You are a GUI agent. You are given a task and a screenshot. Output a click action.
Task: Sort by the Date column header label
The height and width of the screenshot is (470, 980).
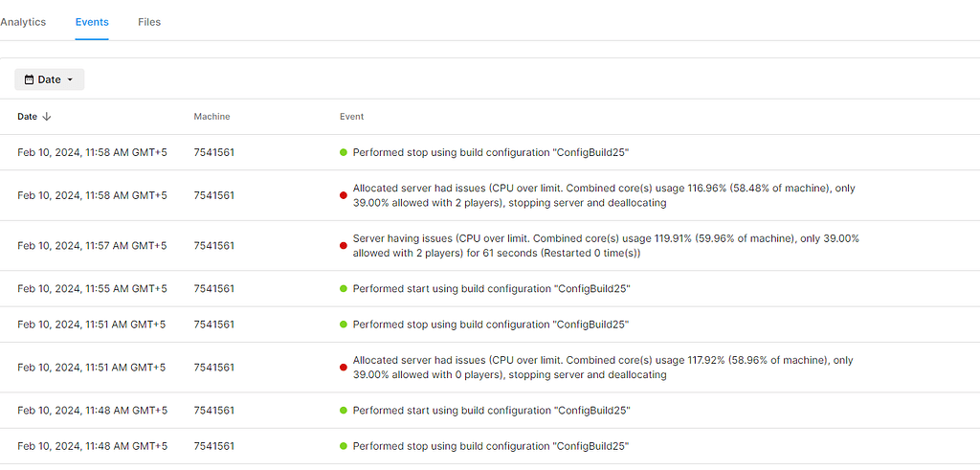(x=27, y=117)
